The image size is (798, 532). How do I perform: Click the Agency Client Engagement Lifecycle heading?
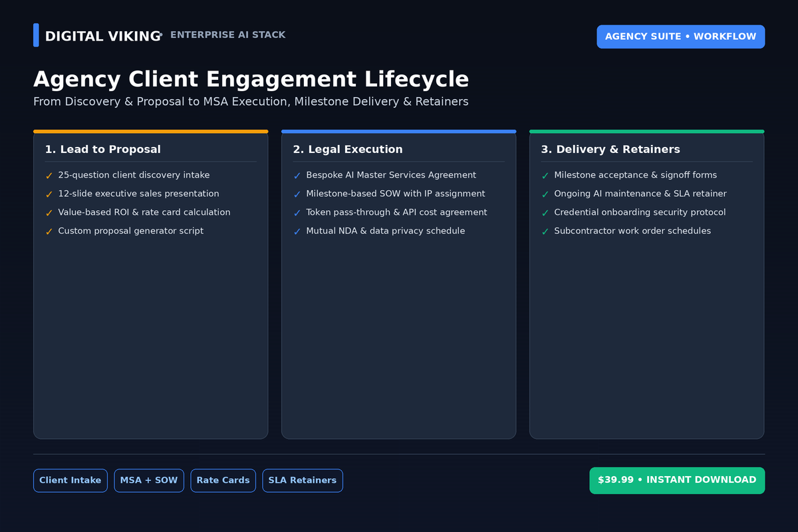(x=251, y=79)
